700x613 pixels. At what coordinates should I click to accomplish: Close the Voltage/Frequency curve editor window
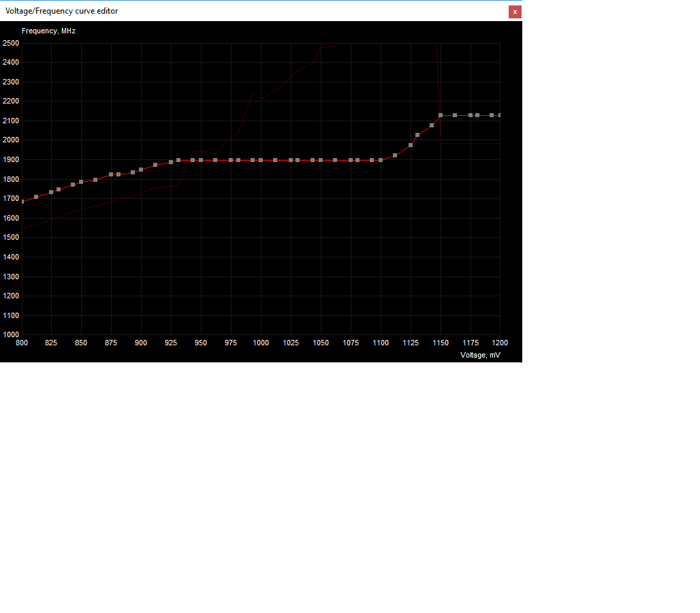point(515,12)
